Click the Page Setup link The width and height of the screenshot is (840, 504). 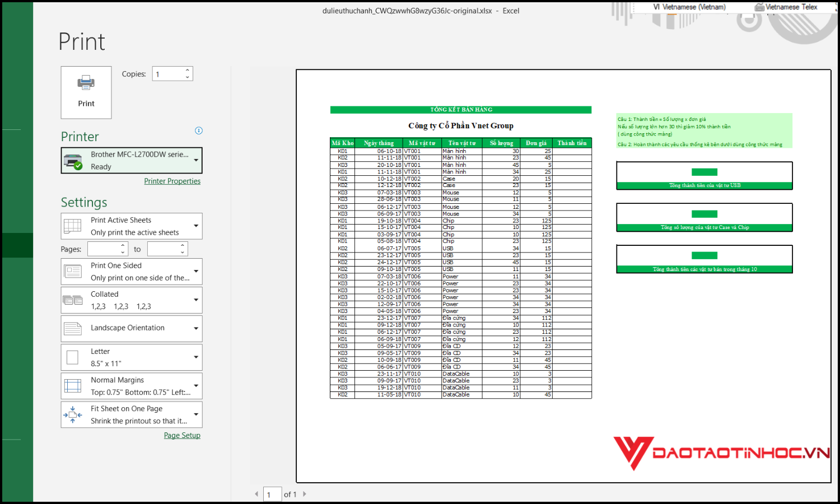pos(182,435)
